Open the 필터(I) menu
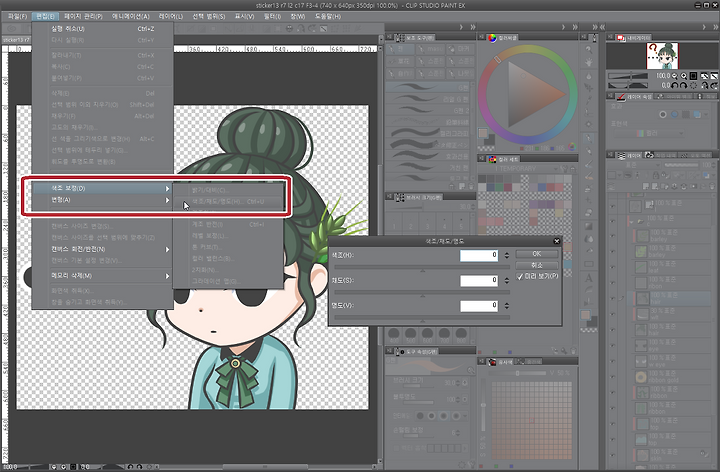 (x=272, y=16)
